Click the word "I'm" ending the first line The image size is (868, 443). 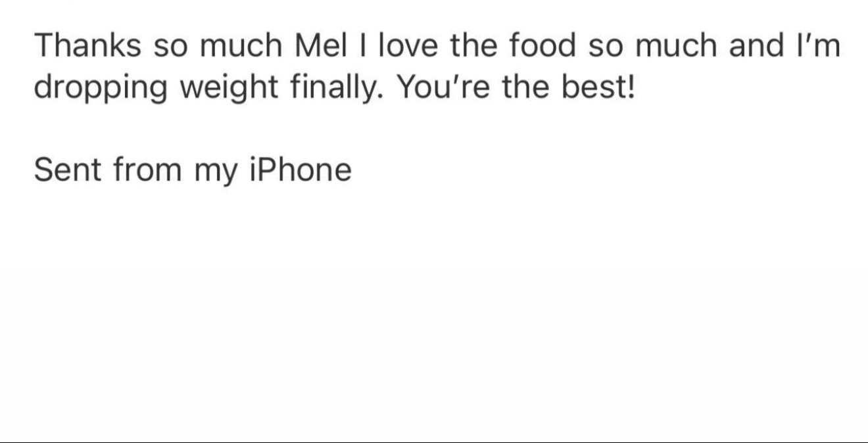820,46
